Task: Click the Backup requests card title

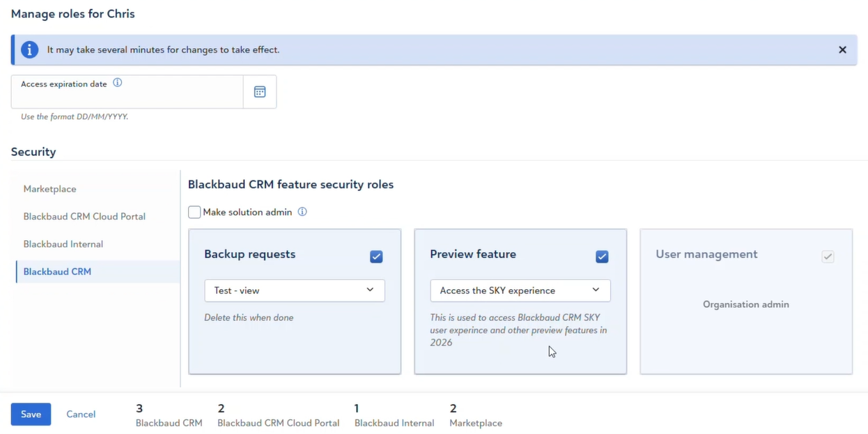Action: (250, 254)
